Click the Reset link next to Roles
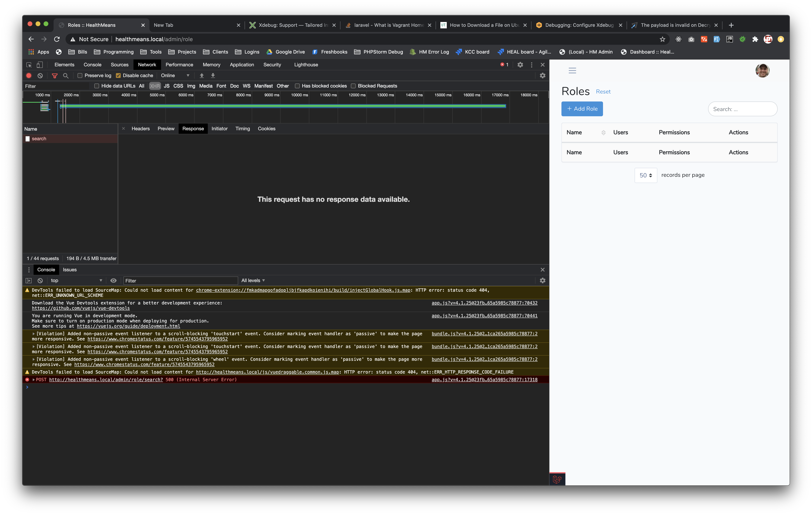 [x=603, y=91]
